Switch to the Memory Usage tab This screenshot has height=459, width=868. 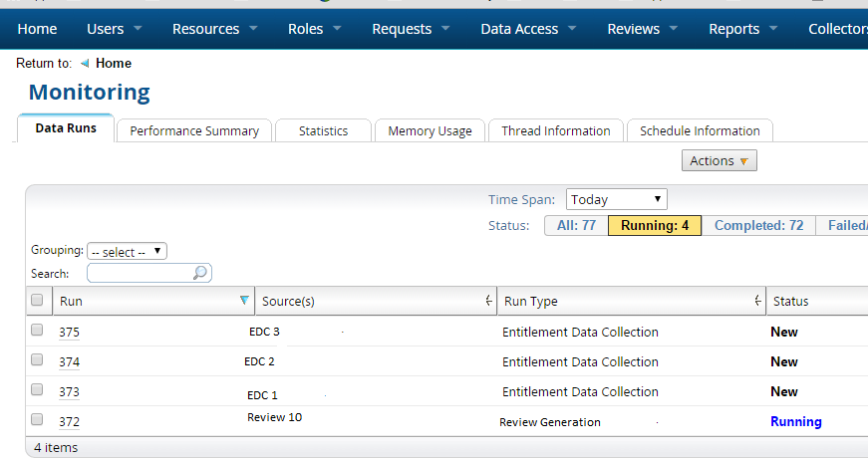point(430,131)
